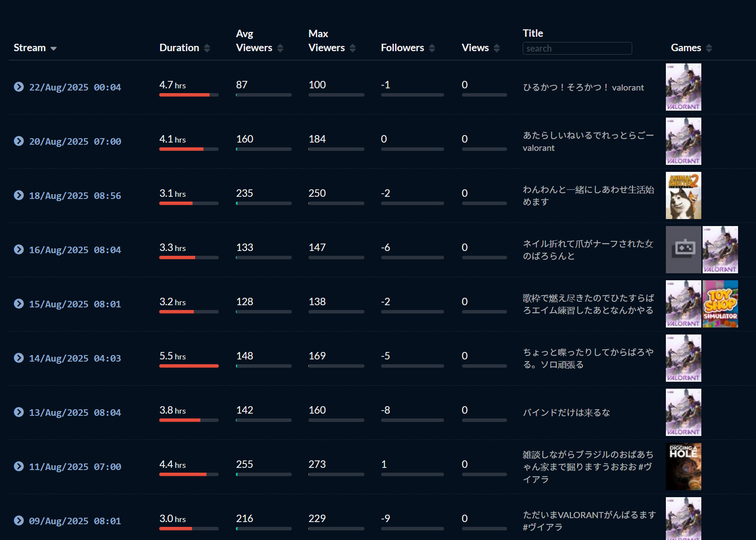Click the Games sort arrows icon
This screenshot has width=756, height=540.
(x=709, y=48)
